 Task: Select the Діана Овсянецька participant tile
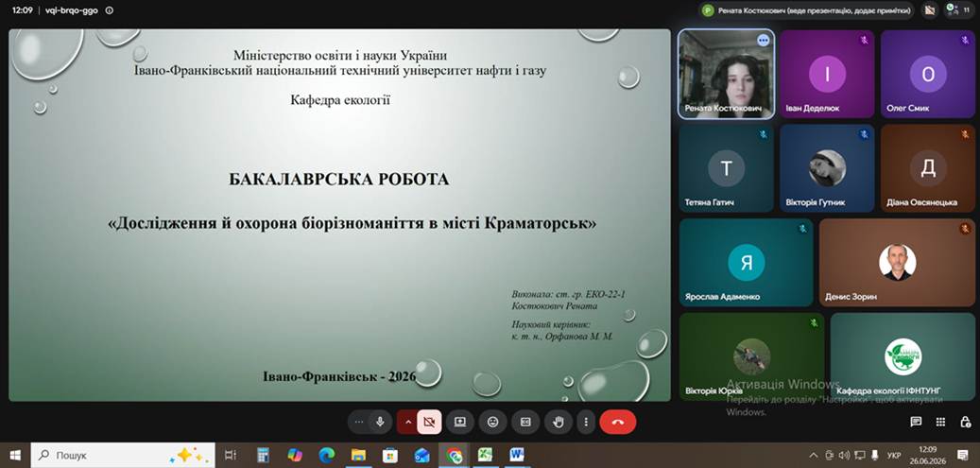coord(927,168)
